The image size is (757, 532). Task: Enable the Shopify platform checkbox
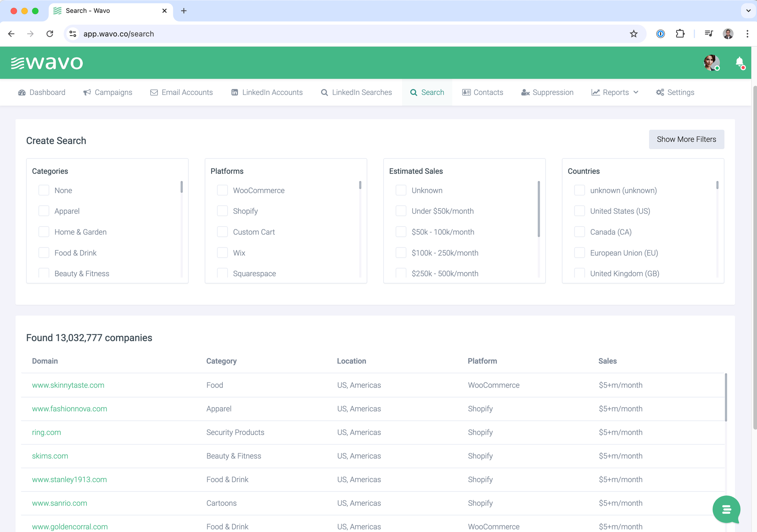click(222, 211)
